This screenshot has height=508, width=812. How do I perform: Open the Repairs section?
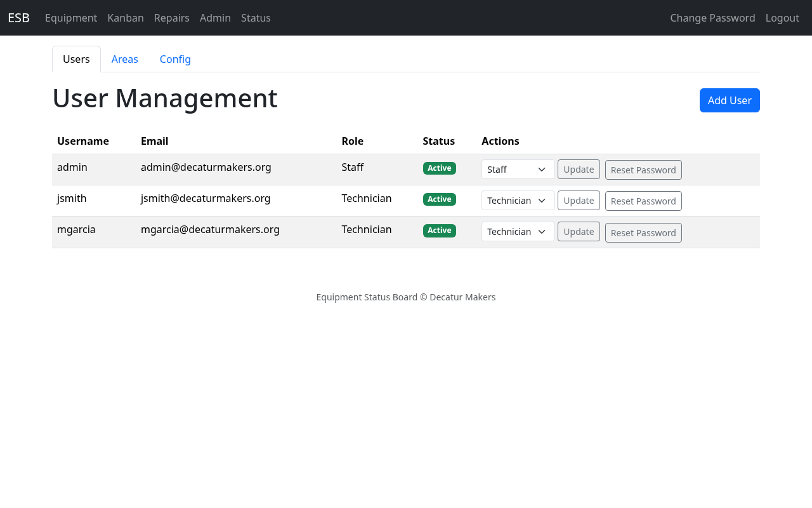click(x=171, y=18)
